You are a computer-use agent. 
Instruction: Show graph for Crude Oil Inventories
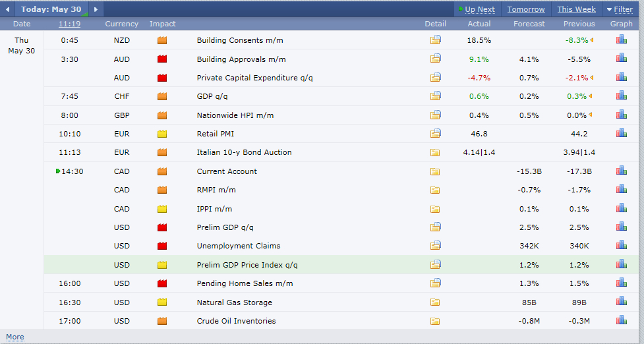click(622, 320)
